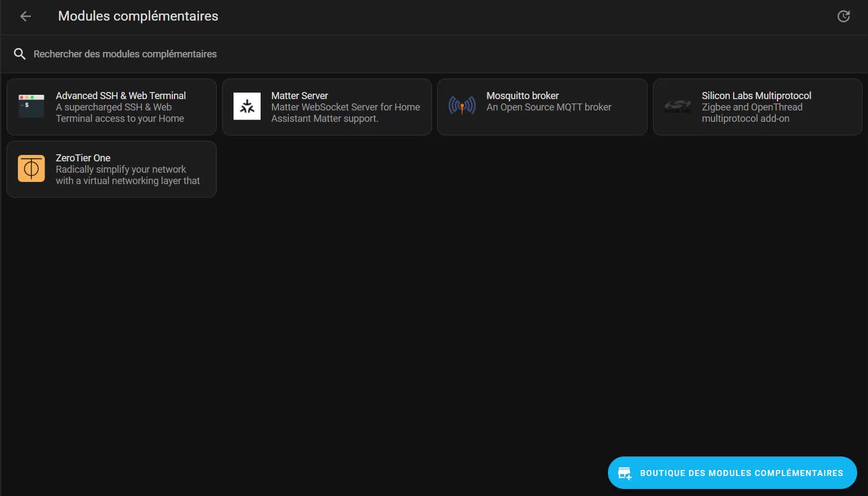Click the store icon in Boutique button

[625, 473]
